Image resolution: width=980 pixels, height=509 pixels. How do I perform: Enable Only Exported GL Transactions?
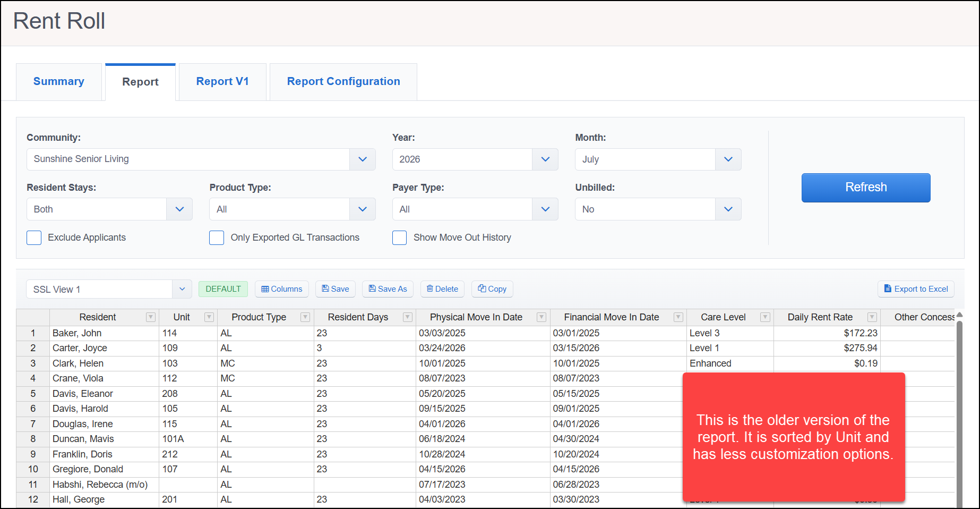click(217, 237)
